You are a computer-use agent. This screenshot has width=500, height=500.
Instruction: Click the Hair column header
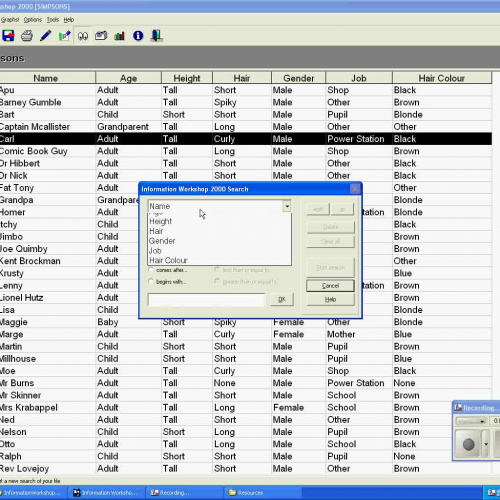(x=242, y=78)
